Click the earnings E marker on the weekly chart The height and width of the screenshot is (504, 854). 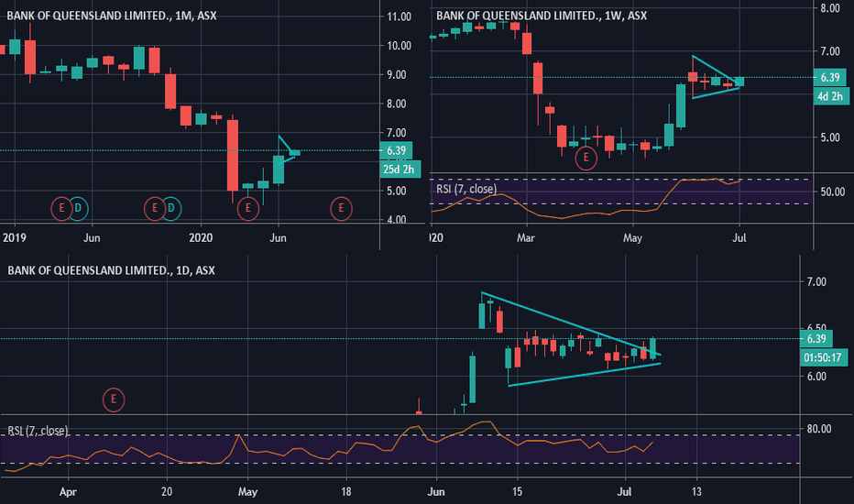586,158
